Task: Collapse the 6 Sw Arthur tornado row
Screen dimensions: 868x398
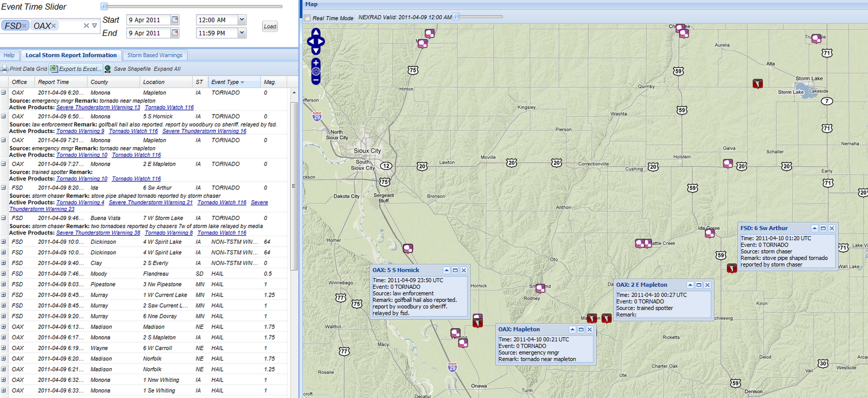Action: pos(3,187)
